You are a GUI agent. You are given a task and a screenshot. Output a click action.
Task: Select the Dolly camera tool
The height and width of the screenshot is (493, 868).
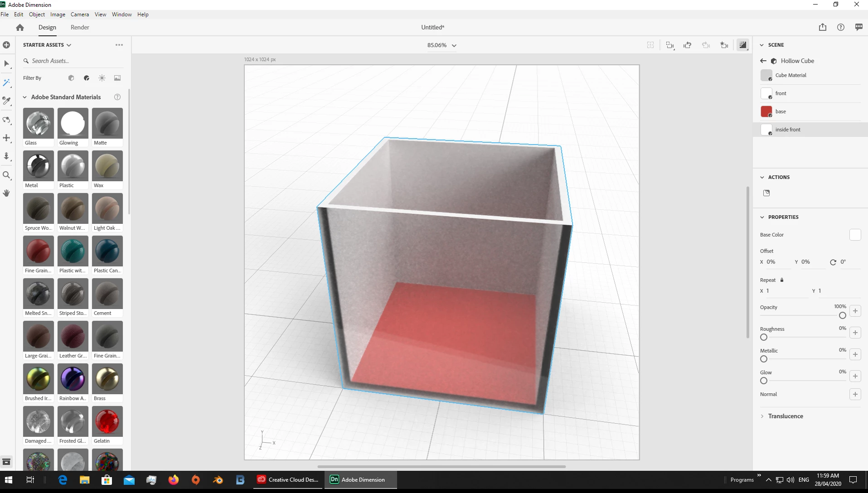coord(6,156)
